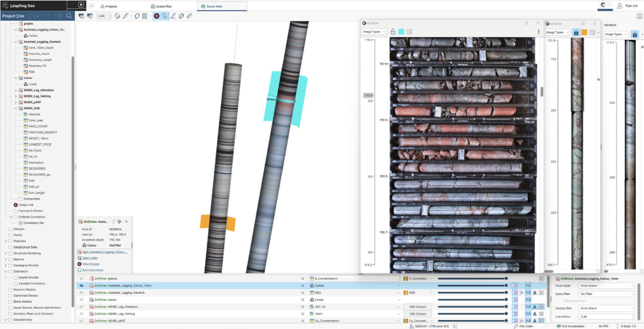Viewport: 644px width, 329px height.
Task: Select the ruler measure tool
Action: tap(190, 16)
